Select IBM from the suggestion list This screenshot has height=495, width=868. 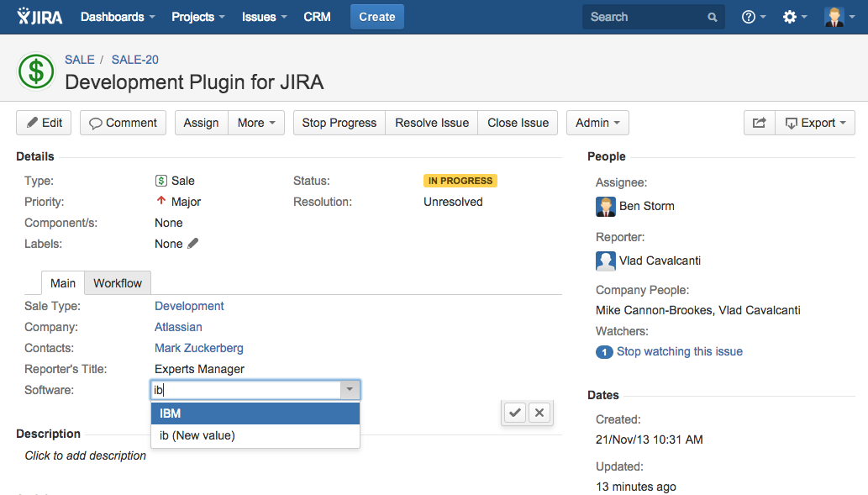[x=255, y=413]
